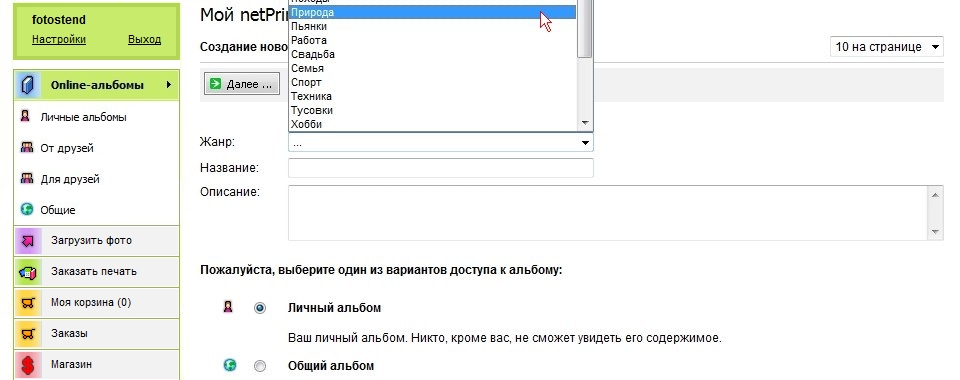This screenshot has height=380, width=960.
Task: Open Личные альбомы in sidebar
Action: [83, 117]
